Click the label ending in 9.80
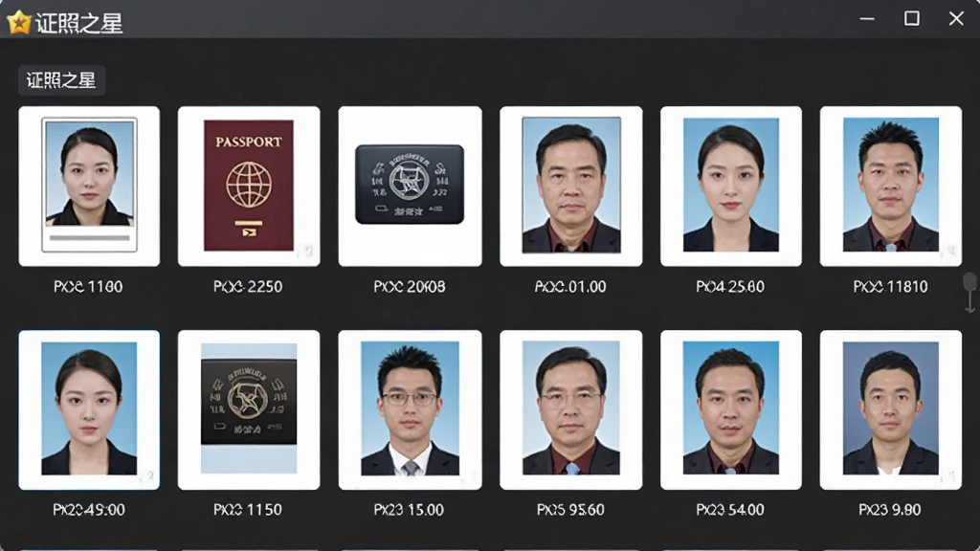The image size is (980, 551). coord(890,510)
